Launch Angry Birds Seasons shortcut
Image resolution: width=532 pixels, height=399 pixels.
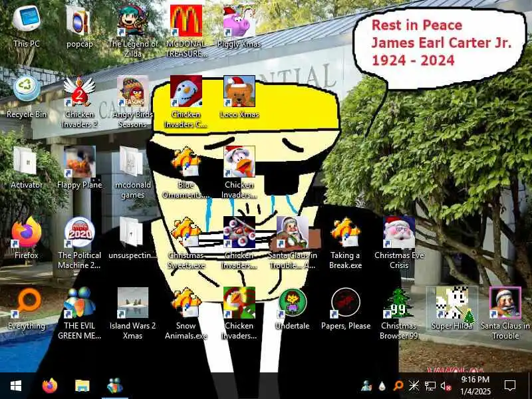[132, 102]
